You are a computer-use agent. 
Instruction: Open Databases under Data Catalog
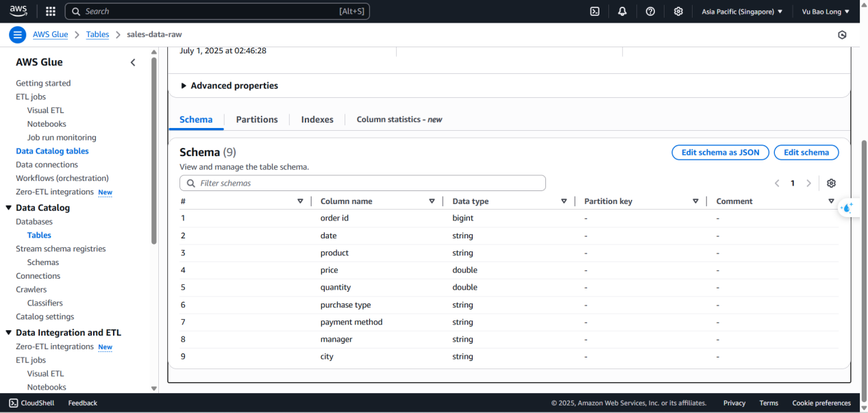pos(34,222)
